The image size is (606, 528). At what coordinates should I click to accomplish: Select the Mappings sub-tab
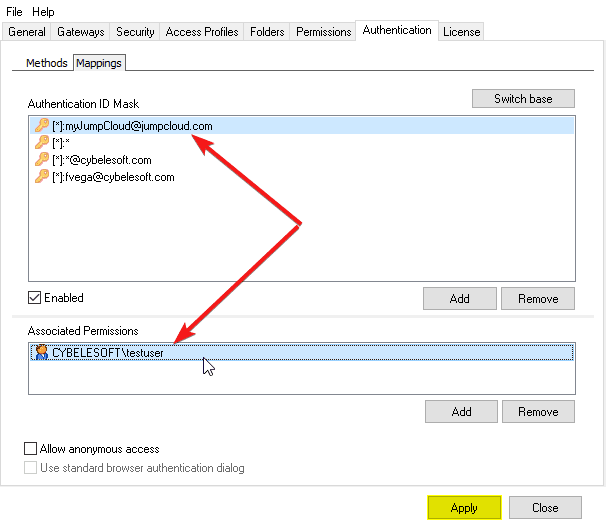[x=99, y=63]
